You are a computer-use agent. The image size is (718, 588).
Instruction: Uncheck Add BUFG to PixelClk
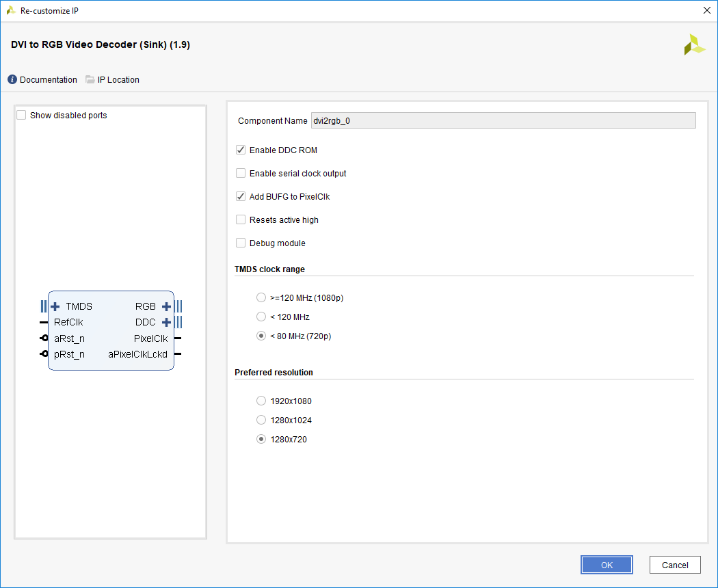coord(241,196)
